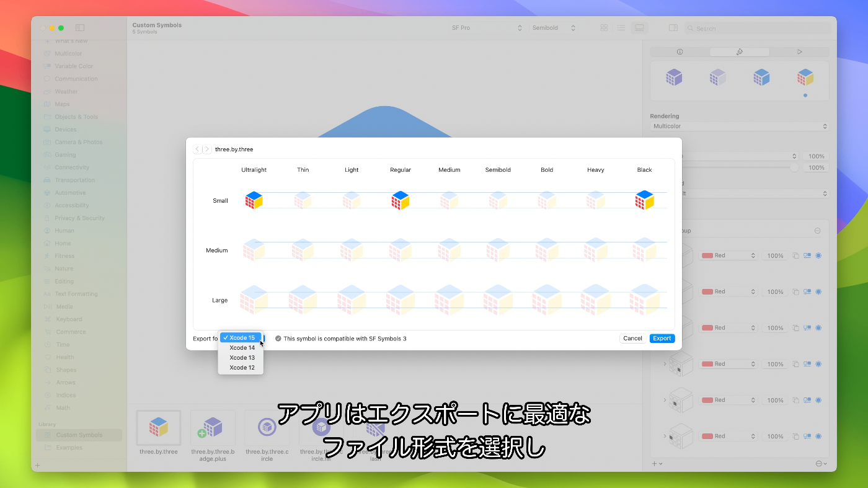Select Examples in the Library section
Viewport: 868px width, 488px height.
[69, 448]
